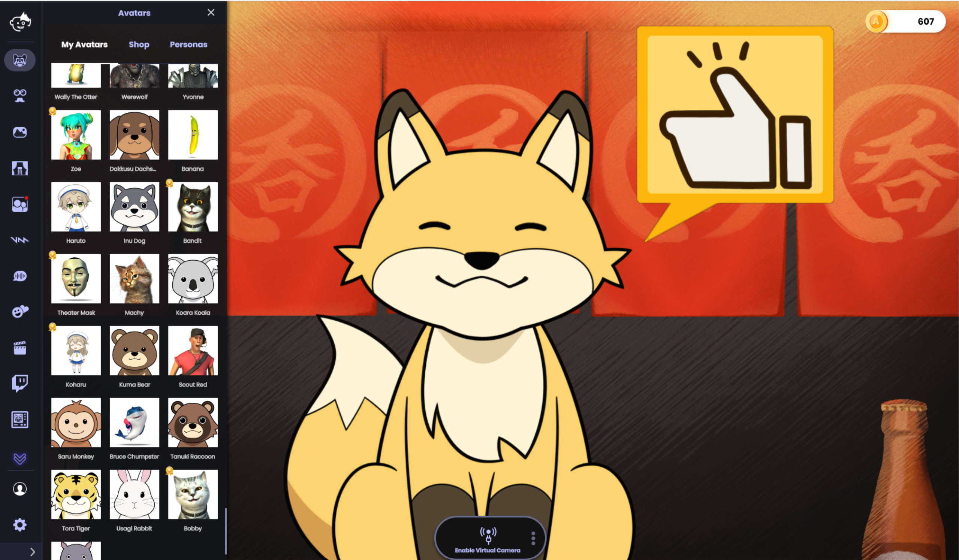959x560 pixels.
Task: Click the gold badge on Zoe avatar
Action: pos(52,111)
